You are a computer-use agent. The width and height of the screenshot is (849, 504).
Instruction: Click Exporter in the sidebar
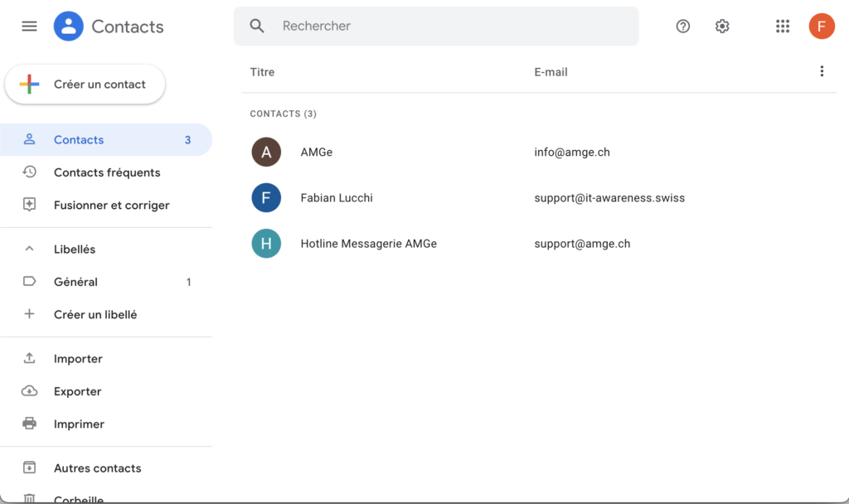[x=77, y=391]
